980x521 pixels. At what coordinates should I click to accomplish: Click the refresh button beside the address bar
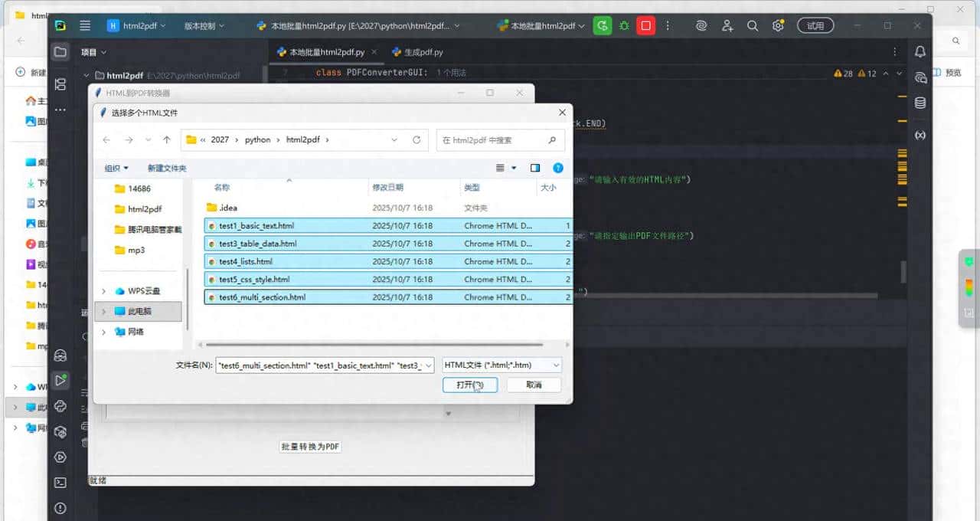[416, 140]
